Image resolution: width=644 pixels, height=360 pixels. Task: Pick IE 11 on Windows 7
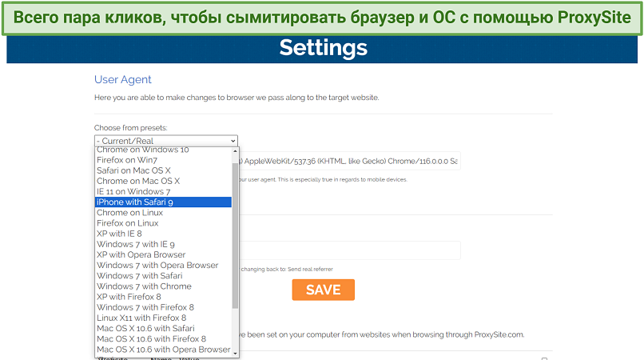click(x=164, y=192)
